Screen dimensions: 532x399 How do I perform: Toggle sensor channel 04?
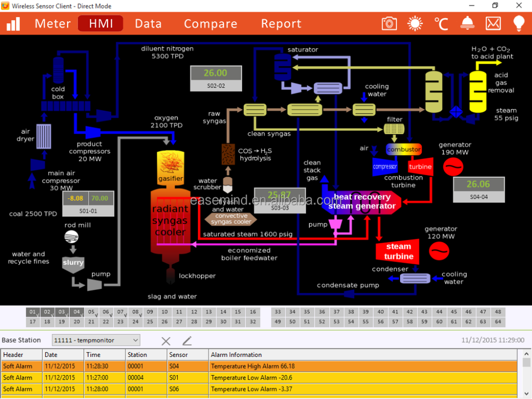coord(76,312)
